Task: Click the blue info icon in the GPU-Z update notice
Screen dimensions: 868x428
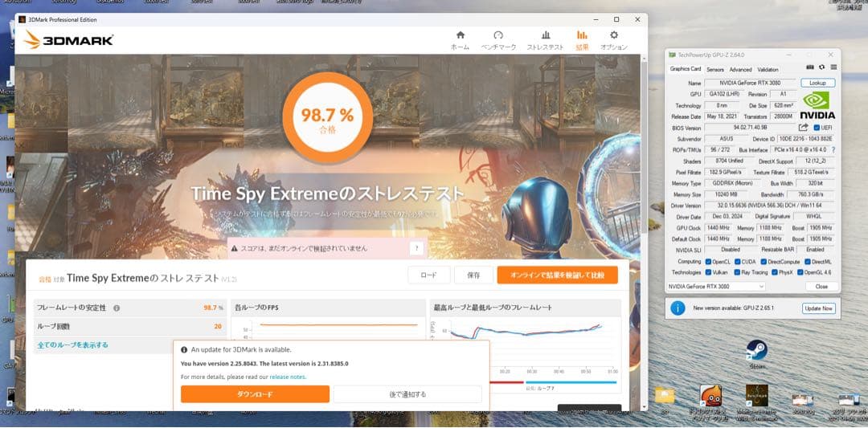Action: (x=678, y=308)
